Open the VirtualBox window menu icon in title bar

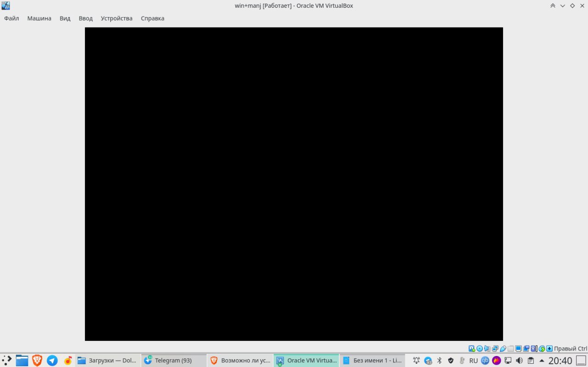(6, 6)
